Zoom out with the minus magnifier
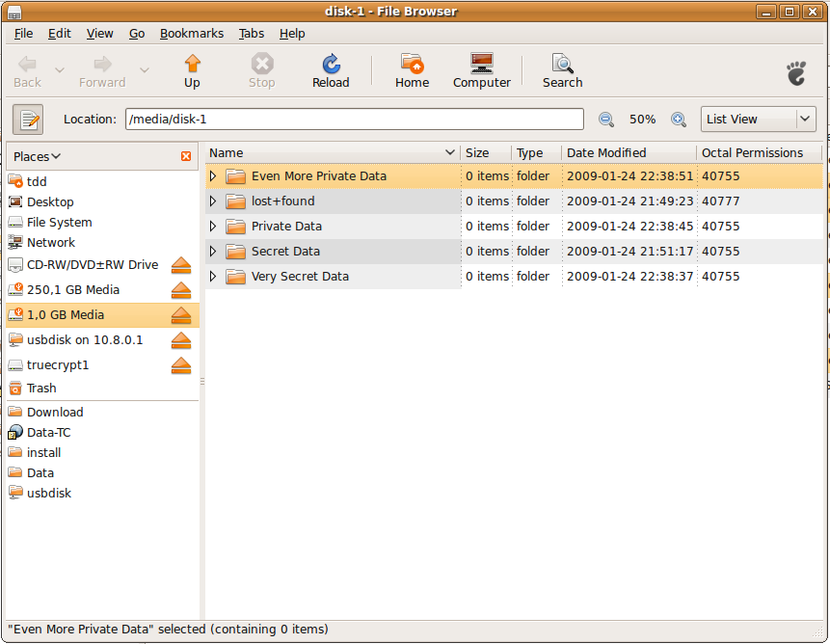 [606, 120]
